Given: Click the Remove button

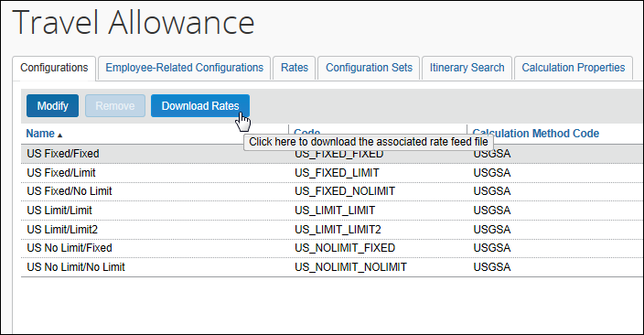Looking at the screenshot, I should pyautogui.click(x=115, y=106).
